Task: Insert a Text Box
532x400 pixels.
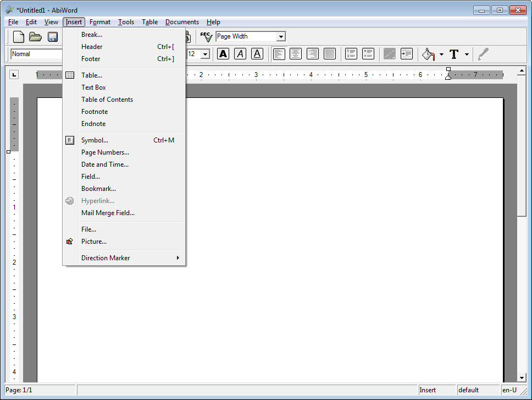Action: pyautogui.click(x=93, y=87)
